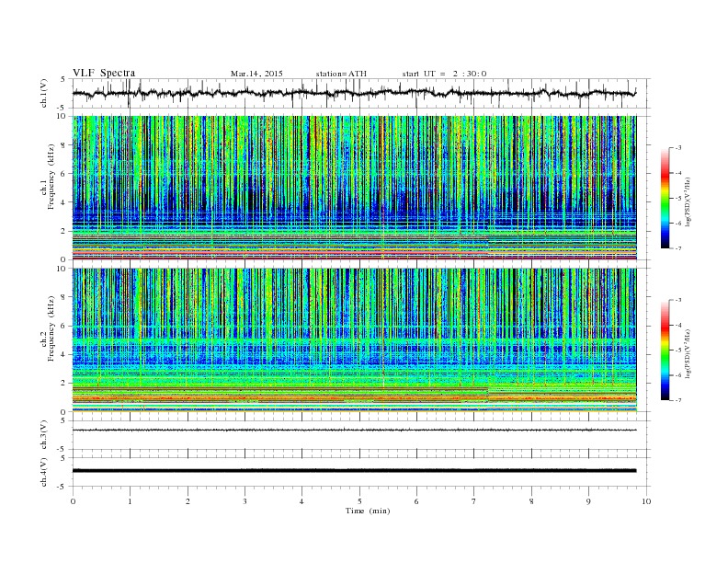Click the "5" tick on ch.3 voltage axis
This screenshot has height=563, width=728.
click(64, 420)
